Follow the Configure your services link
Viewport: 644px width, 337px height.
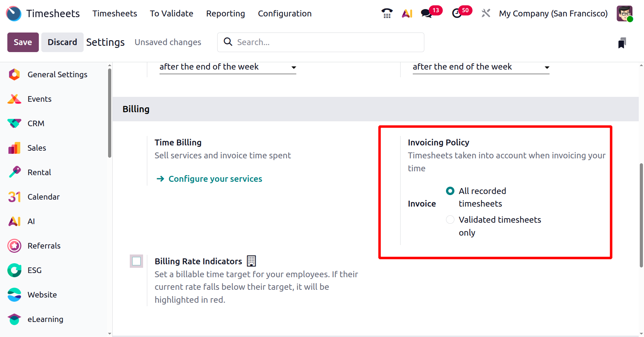[215, 179]
